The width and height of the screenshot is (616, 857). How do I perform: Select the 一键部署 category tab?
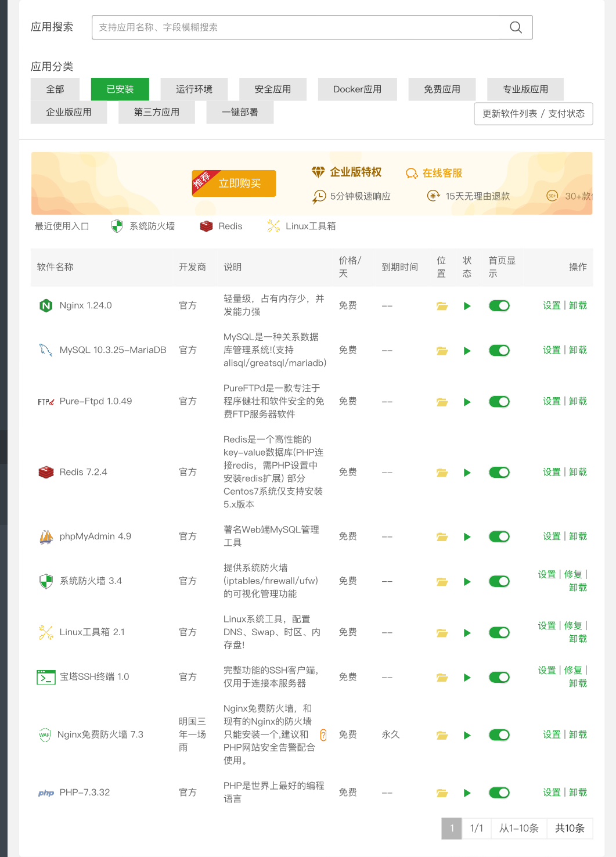[x=240, y=112]
